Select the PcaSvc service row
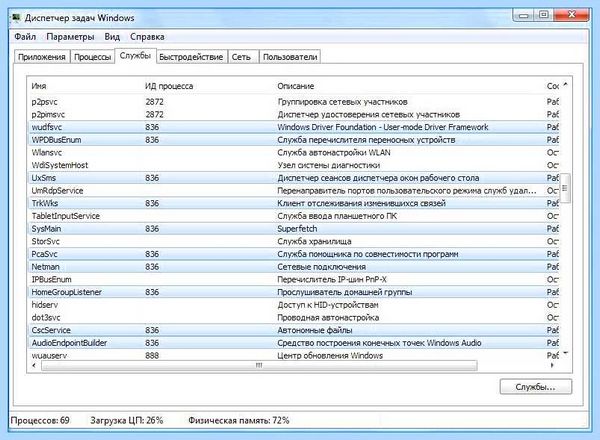Viewport: 600px width, 440px height. coord(295,254)
